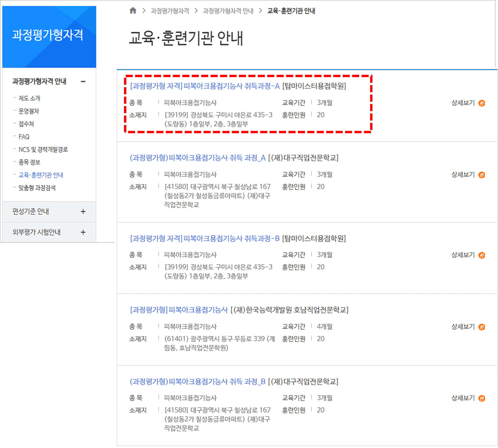Expand the 외부평가 시험안내 section
The width and height of the screenshot is (498, 448).
[83, 232]
